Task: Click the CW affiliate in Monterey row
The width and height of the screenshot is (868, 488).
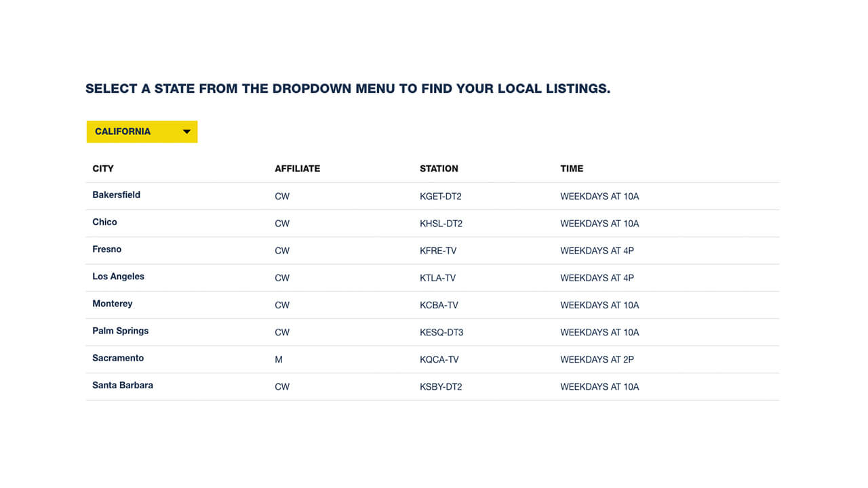Action: coord(282,305)
